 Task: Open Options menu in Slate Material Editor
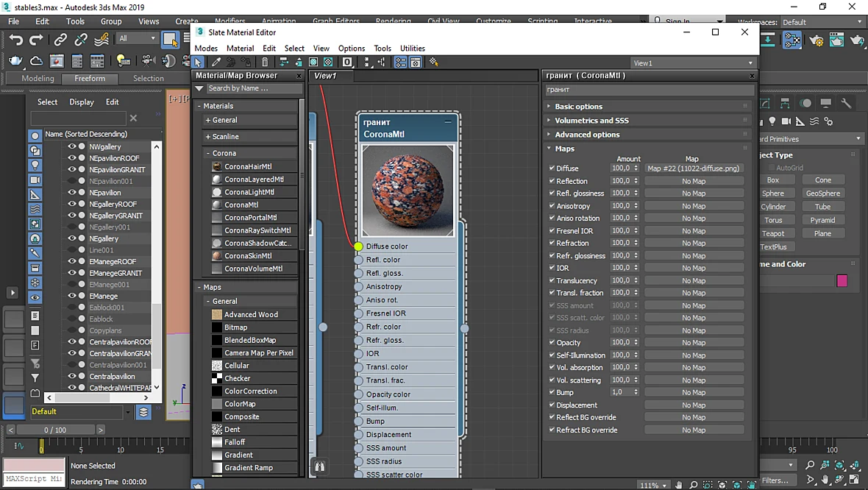[352, 48]
